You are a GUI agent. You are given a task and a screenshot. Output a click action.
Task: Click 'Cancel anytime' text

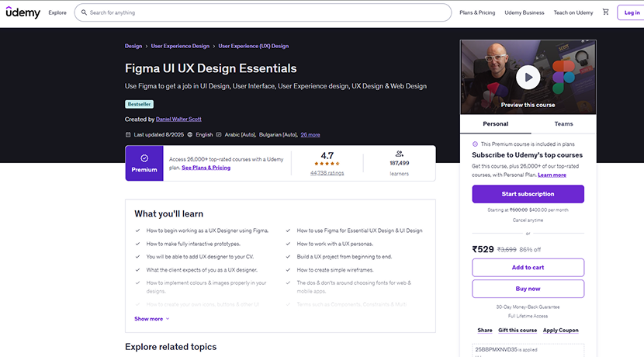[528, 220]
